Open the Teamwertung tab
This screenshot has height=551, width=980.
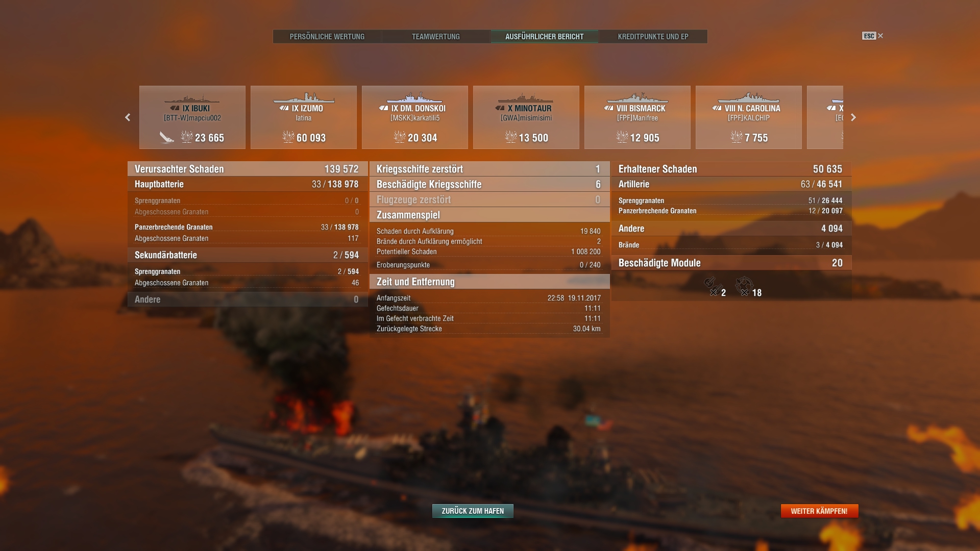point(436,37)
